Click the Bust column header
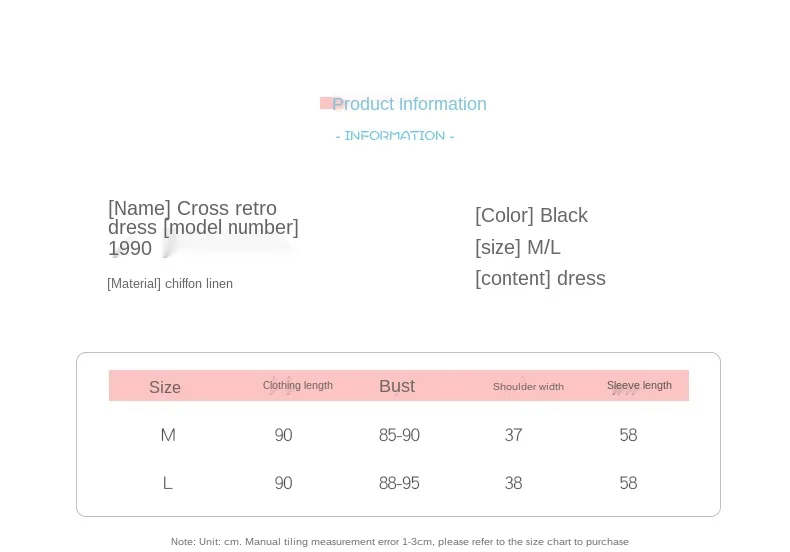This screenshot has width=790, height=552. tap(397, 386)
